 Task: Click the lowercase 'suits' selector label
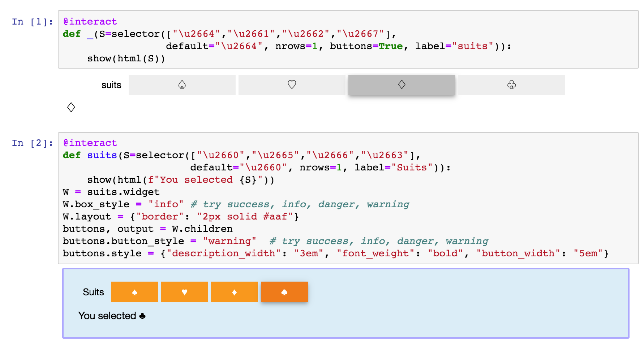tap(111, 85)
